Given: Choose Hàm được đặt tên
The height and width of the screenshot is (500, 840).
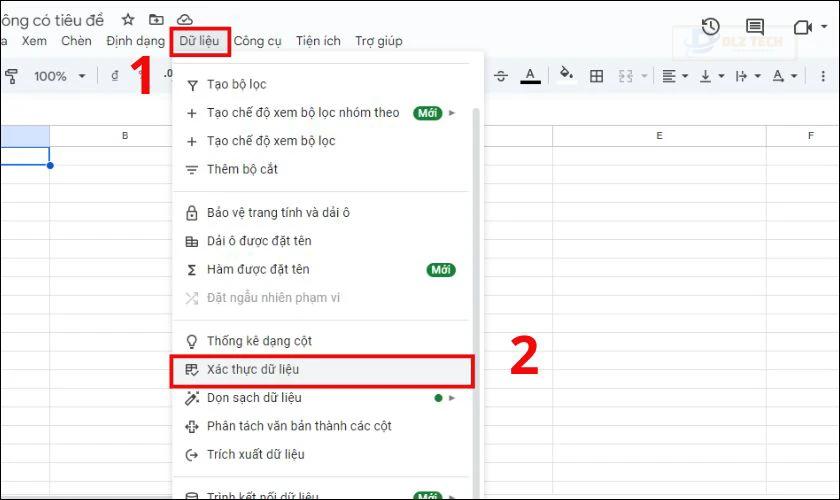Looking at the screenshot, I should tap(322, 270).
